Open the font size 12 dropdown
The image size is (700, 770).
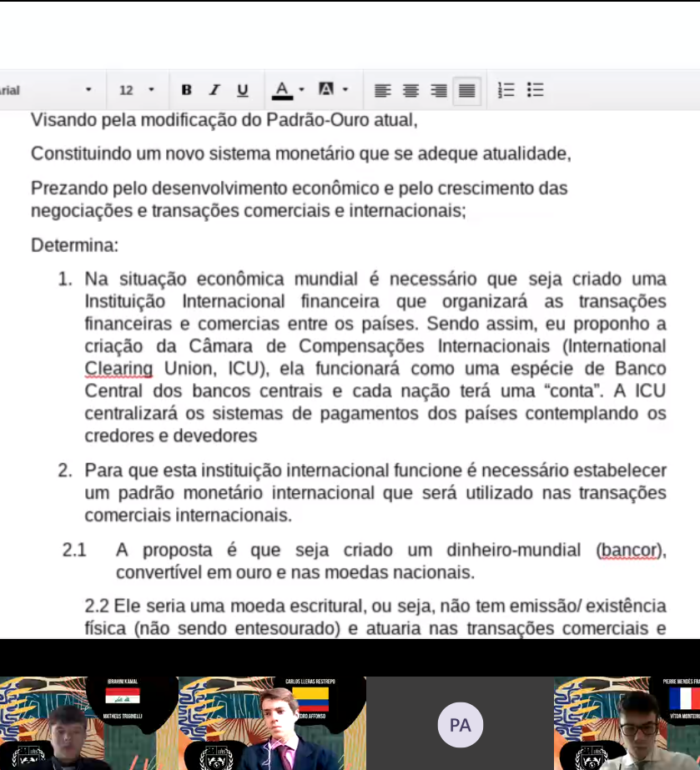137,90
